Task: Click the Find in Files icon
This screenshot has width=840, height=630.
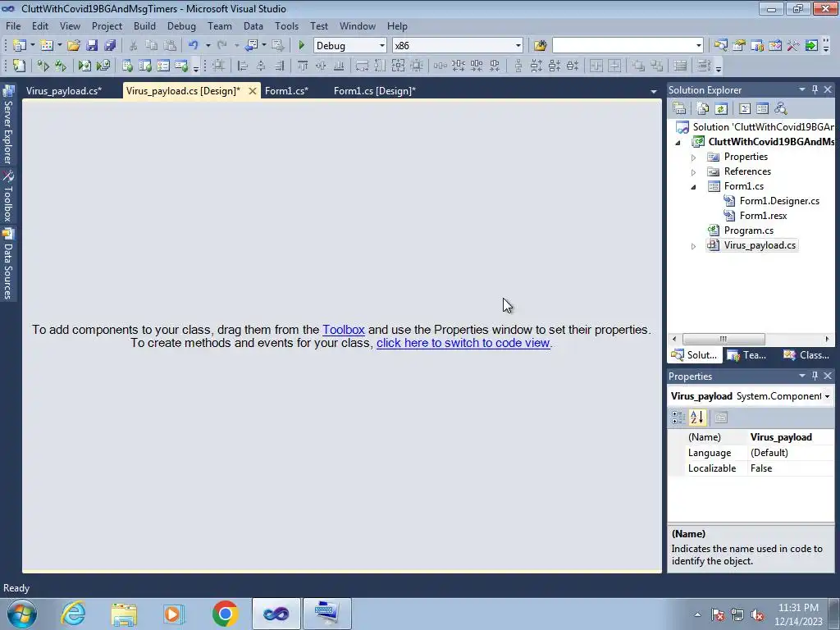Action: 540,46
